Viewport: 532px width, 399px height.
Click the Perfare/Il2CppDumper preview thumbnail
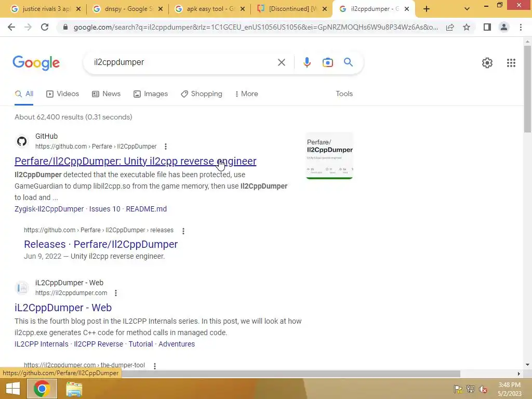(x=329, y=156)
